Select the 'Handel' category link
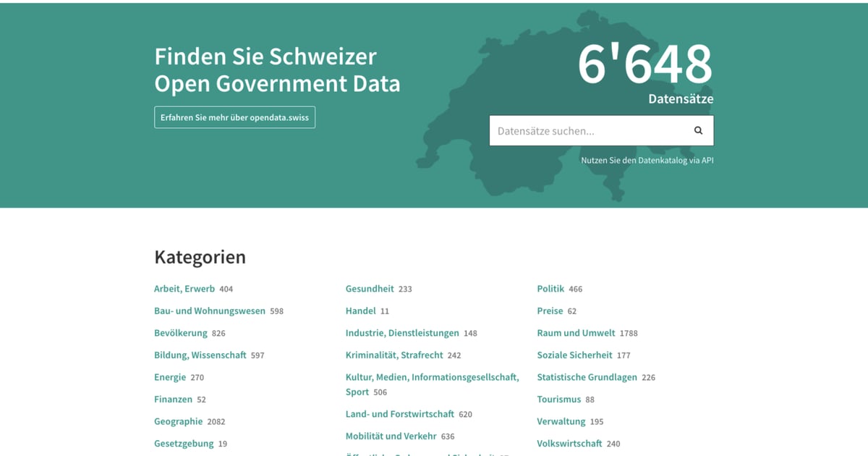The height and width of the screenshot is (456, 868). [x=361, y=311]
